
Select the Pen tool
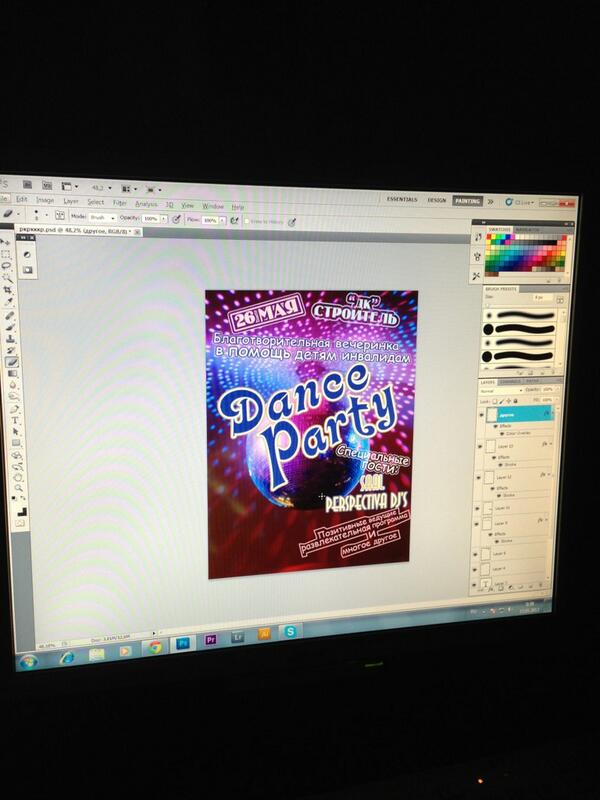tap(14, 409)
